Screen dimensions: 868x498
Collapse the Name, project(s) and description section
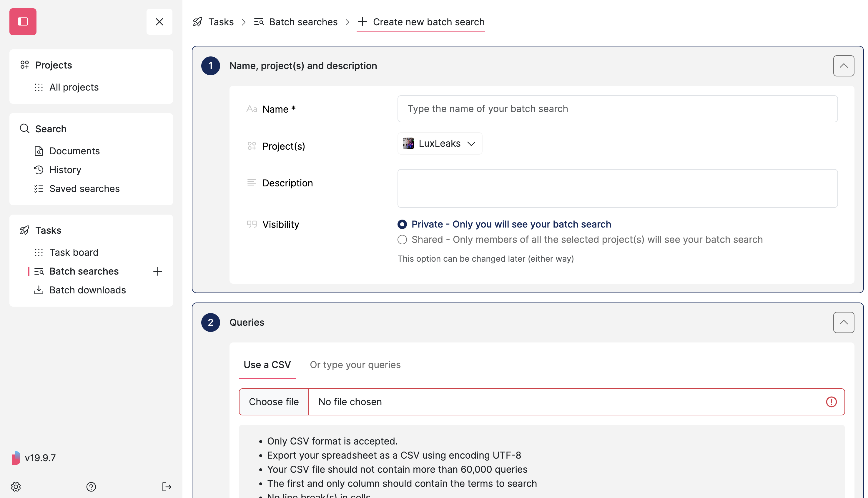click(x=843, y=66)
